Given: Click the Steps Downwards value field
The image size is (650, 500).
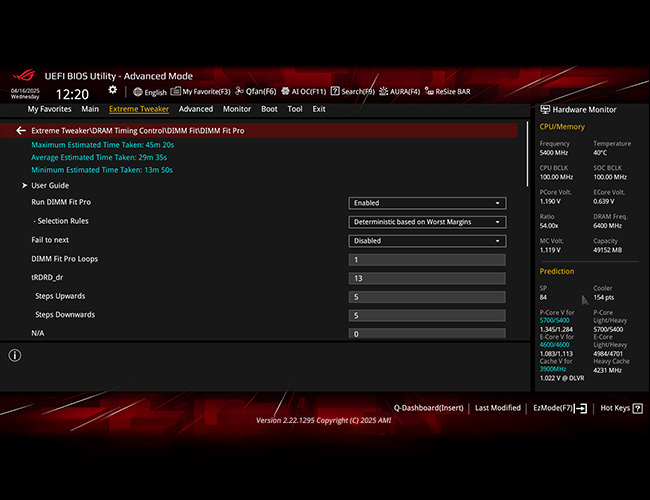Looking at the screenshot, I should (x=427, y=316).
